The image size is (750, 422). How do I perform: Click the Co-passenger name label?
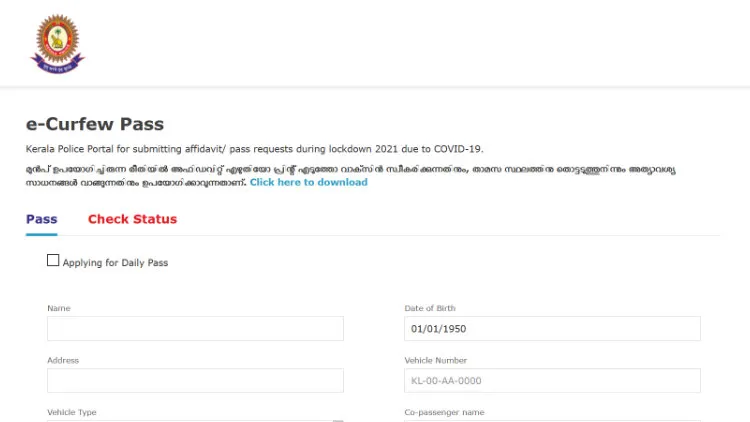click(445, 412)
